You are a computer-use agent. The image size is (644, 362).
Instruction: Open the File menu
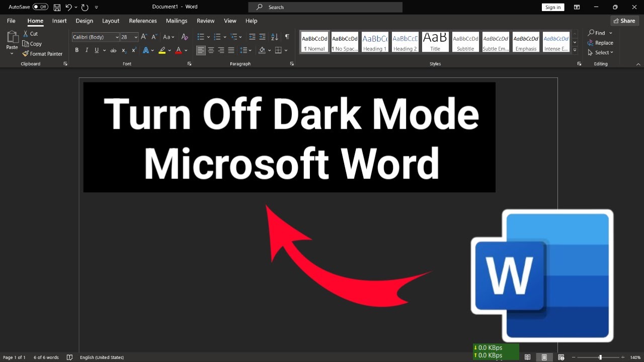pyautogui.click(x=11, y=21)
